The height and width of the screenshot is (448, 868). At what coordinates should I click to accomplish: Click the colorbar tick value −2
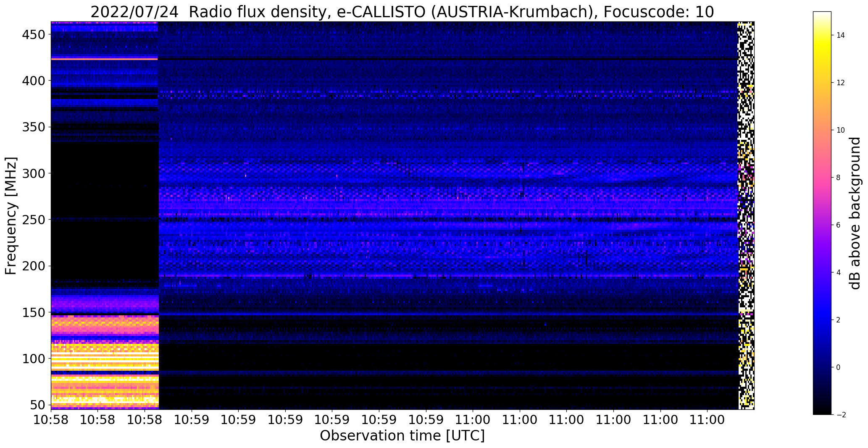(841, 415)
